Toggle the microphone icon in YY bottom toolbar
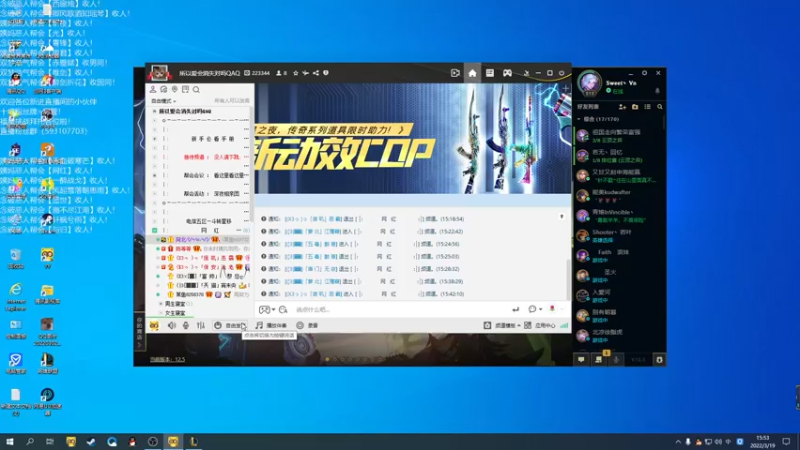Viewport: 800px width, 450px height. coord(186,325)
